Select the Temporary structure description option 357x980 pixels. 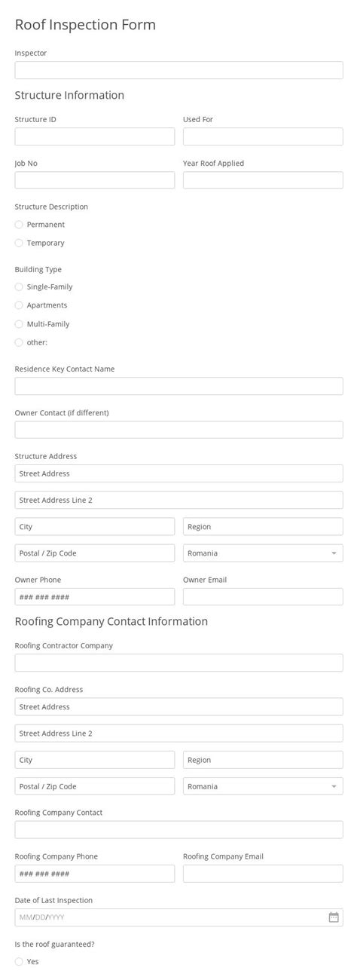(x=19, y=243)
